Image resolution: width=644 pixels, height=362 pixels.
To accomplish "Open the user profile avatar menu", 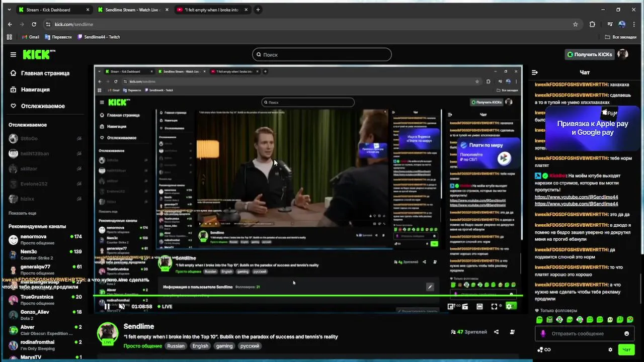I will 623,54.
